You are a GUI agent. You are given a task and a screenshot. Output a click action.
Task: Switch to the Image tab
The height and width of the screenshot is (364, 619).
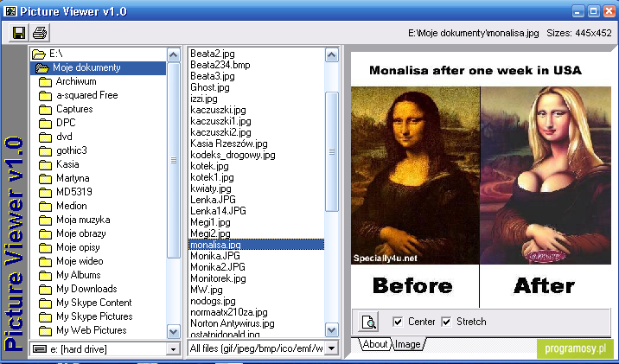408,344
